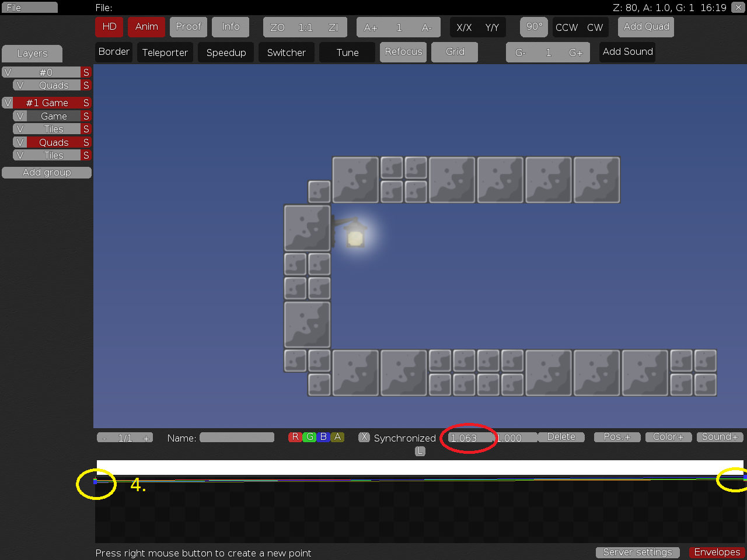Screen dimensions: 747x560
Task: Click the Add group button
Action: pos(47,173)
